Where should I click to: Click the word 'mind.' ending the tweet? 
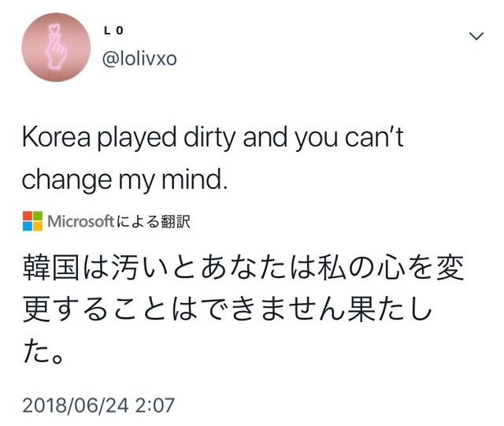195,179
